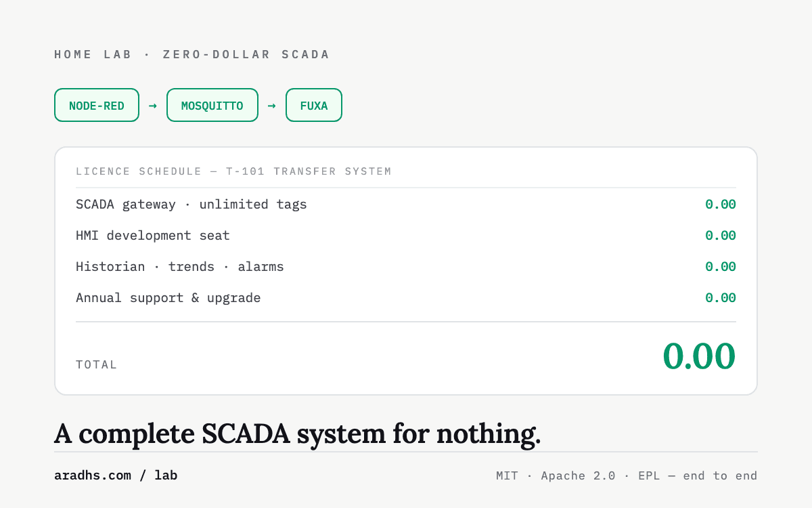This screenshot has width=812, height=508.
Task: Click the HOME LAB ZERO-DOLLAR SCADA heading
Action: [x=192, y=54]
